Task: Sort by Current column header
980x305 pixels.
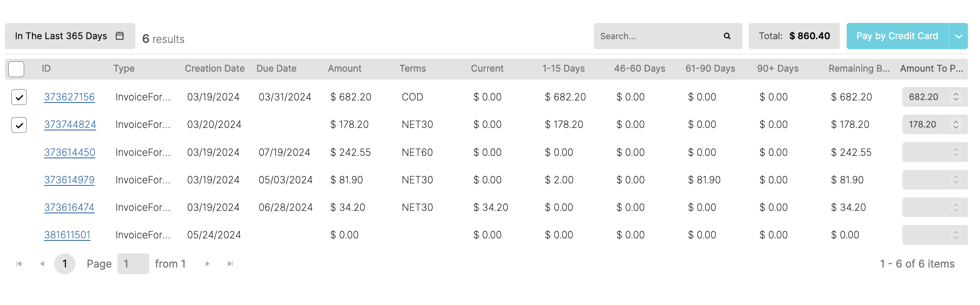Action: coord(487,69)
